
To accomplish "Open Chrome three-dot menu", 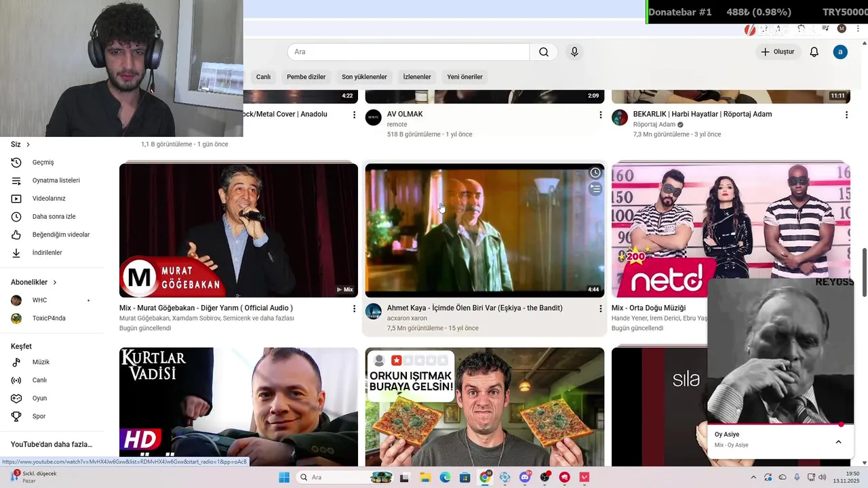I will (859, 28).
